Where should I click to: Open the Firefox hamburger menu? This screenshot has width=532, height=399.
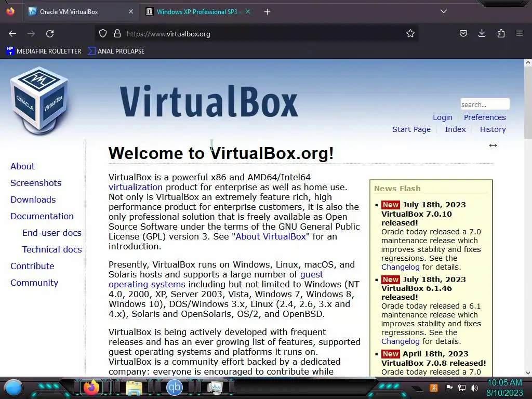point(520,33)
